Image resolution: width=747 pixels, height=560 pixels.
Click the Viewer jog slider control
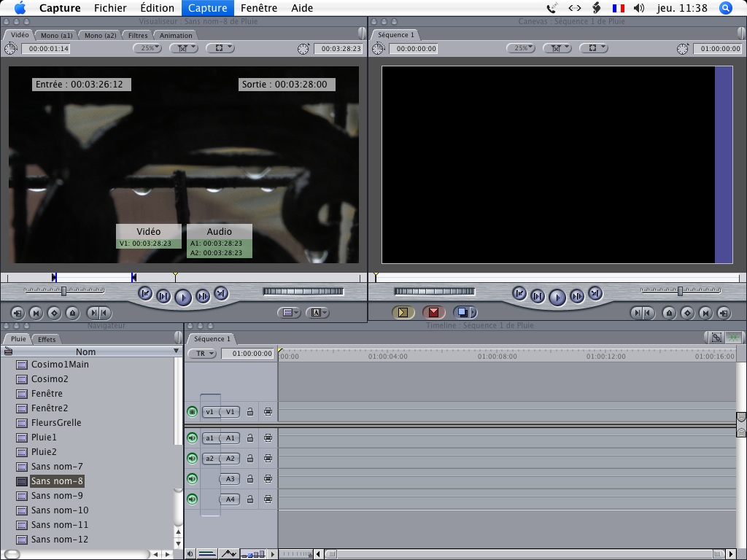(302, 292)
